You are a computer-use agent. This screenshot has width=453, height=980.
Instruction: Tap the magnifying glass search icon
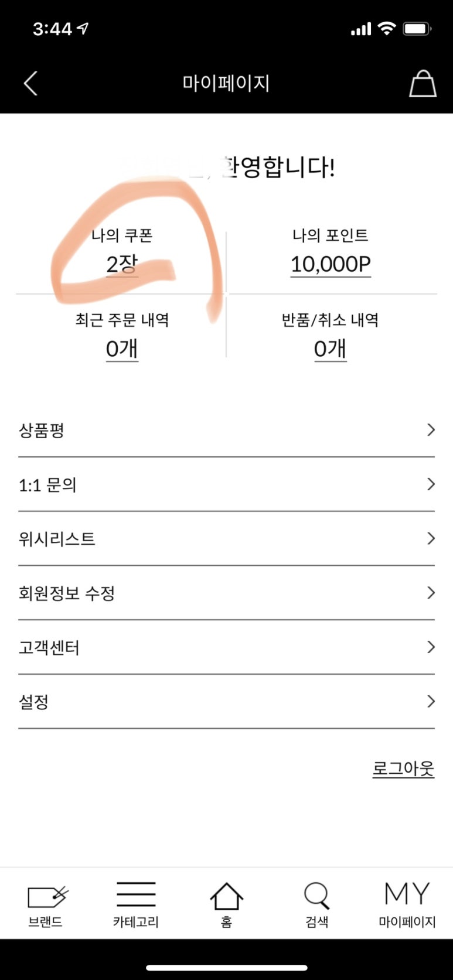(316, 896)
